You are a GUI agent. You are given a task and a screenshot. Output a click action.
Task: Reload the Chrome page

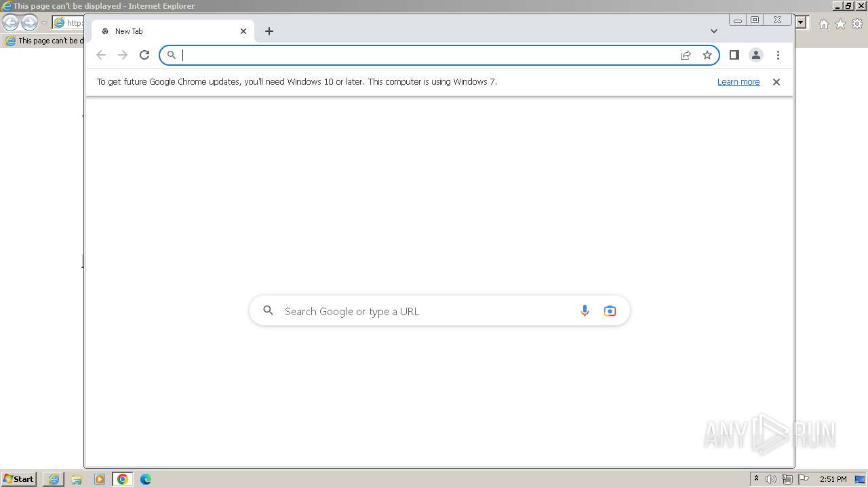tap(144, 55)
